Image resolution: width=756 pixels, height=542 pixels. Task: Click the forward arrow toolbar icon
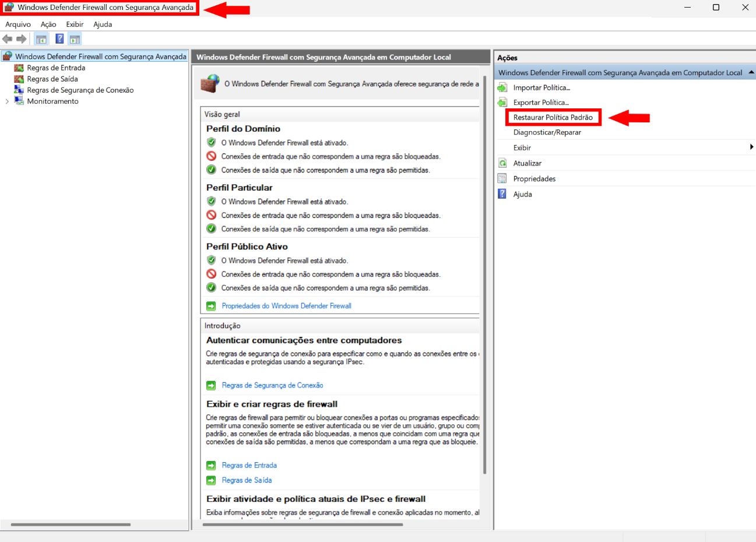(x=22, y=39)
